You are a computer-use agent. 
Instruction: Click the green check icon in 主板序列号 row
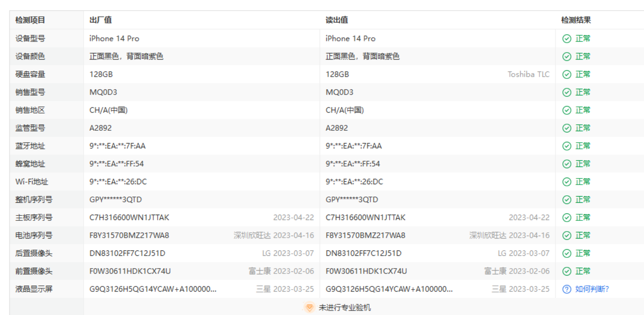[567, 218]
